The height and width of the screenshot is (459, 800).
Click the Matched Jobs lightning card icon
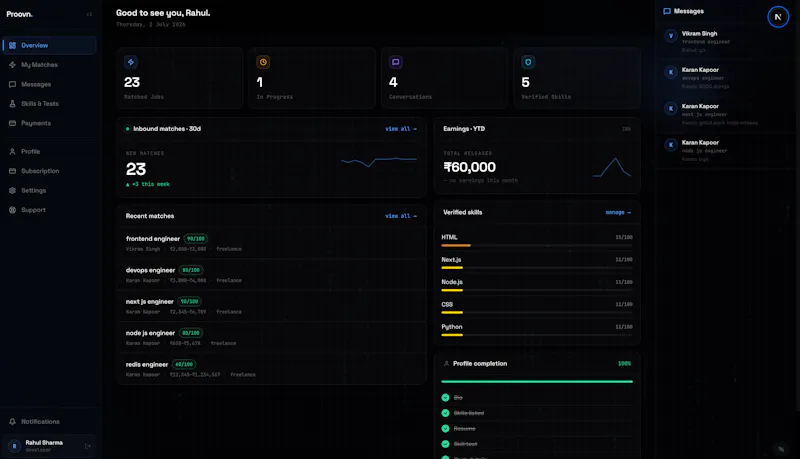[131, 62]
